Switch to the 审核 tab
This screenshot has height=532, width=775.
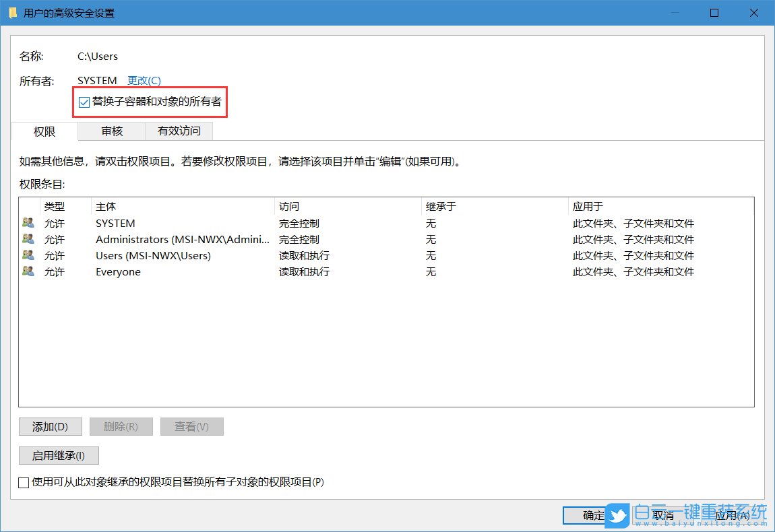coord(111,131)
